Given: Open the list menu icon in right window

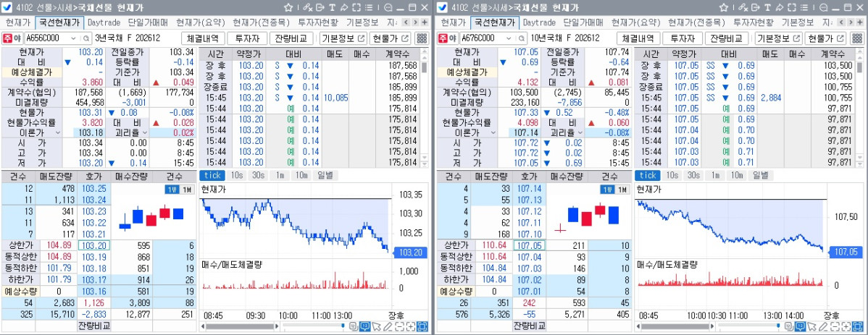Looking at the screenshot, I should (804, 7).
